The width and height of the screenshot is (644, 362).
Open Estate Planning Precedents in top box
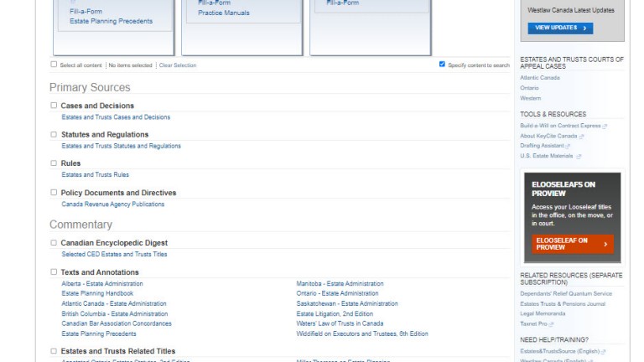pos(111,21)
